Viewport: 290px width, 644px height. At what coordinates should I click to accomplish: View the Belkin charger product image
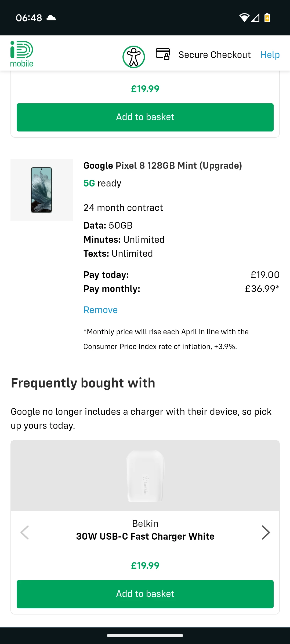pos(145,475)
